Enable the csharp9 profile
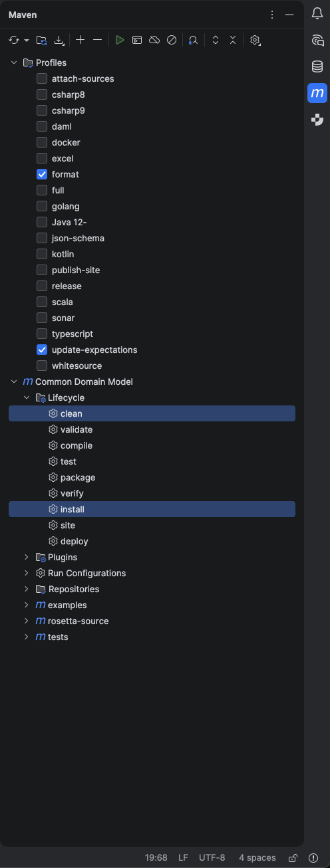330x868 pixels. pos(42,110)
